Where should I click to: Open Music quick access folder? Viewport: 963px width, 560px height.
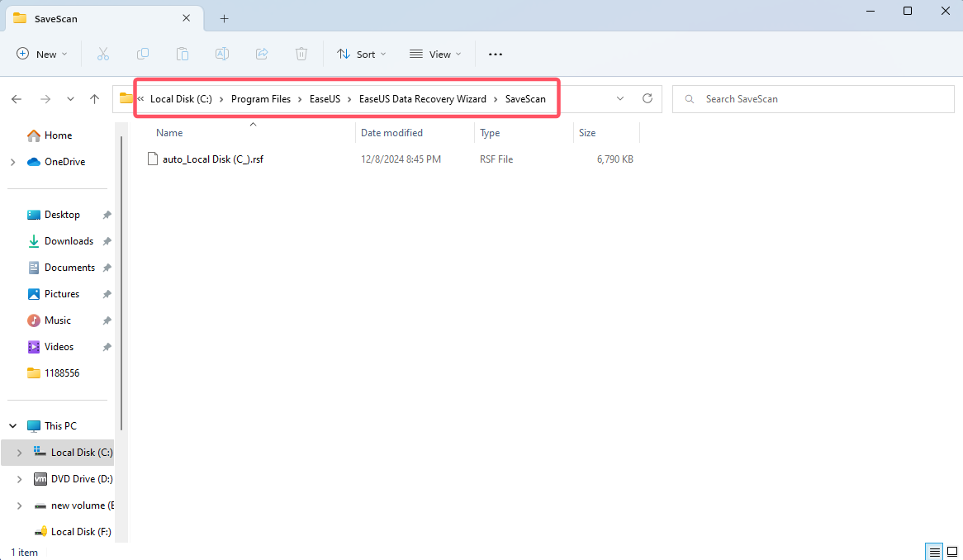pos(58,320)
